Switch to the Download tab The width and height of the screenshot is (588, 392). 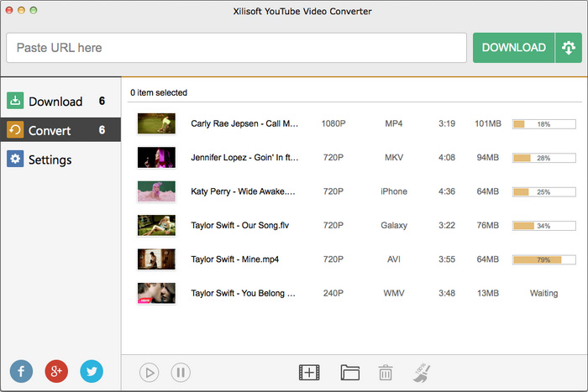(x=60, y=102)
